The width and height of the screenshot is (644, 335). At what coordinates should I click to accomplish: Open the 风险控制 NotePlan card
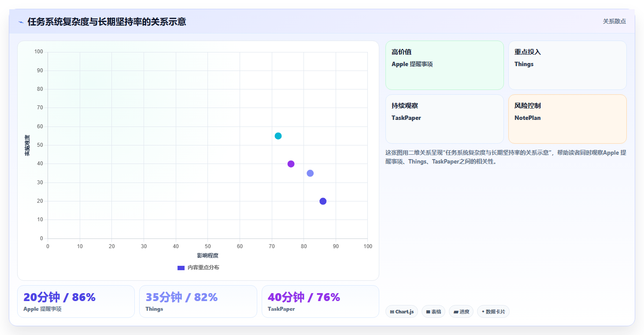(x=567, y=119)
